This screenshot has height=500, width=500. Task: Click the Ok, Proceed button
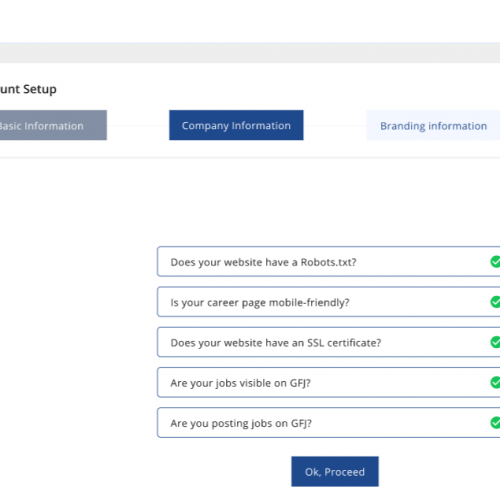335,472
